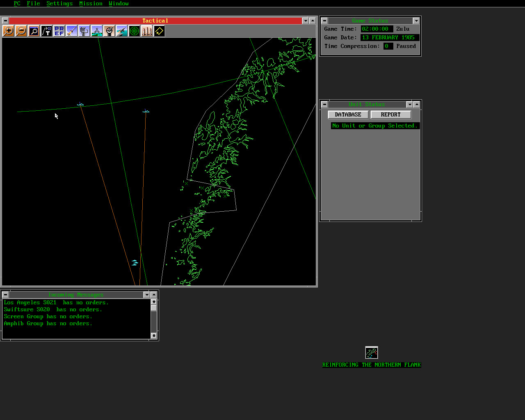Click the yellow diamond arrow icon

pos(159,31)
